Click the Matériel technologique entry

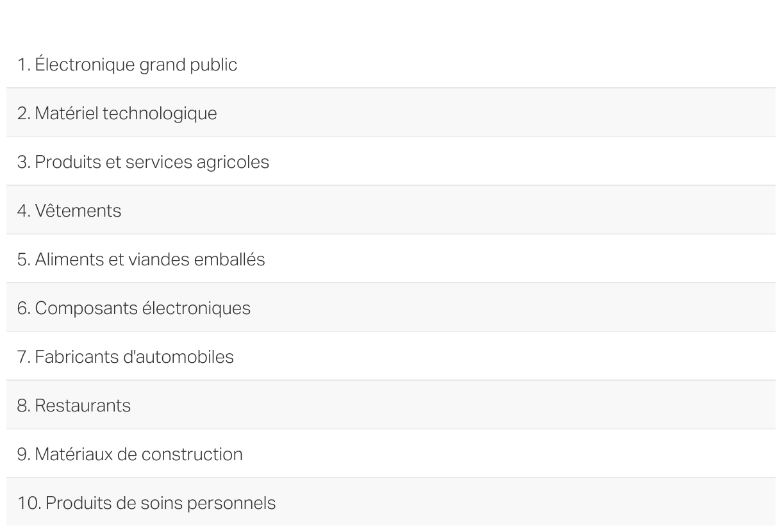[390, 113]
